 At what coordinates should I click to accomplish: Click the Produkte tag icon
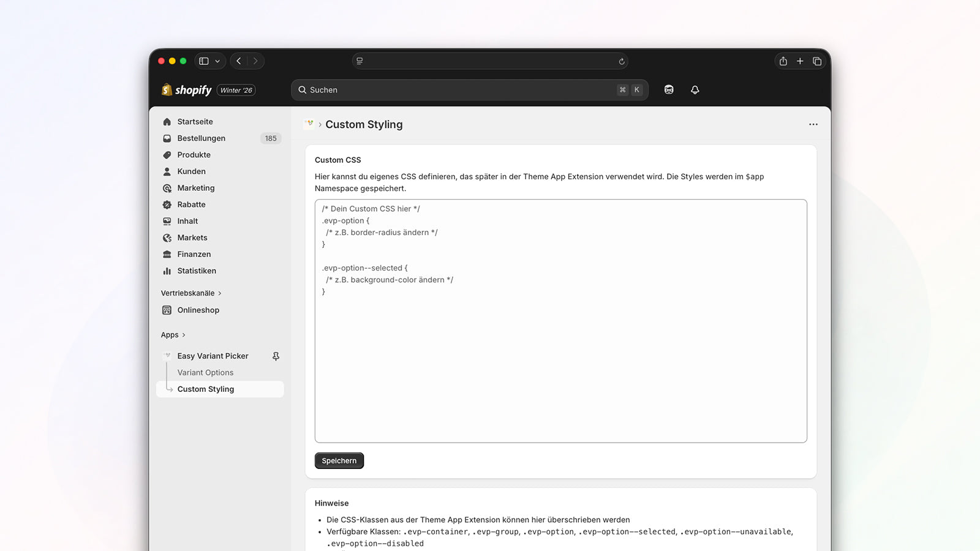pos(167,155)
